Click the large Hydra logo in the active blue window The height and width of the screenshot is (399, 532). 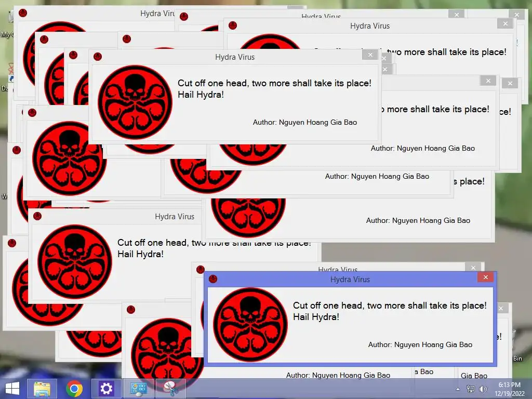tap(250, 325)
